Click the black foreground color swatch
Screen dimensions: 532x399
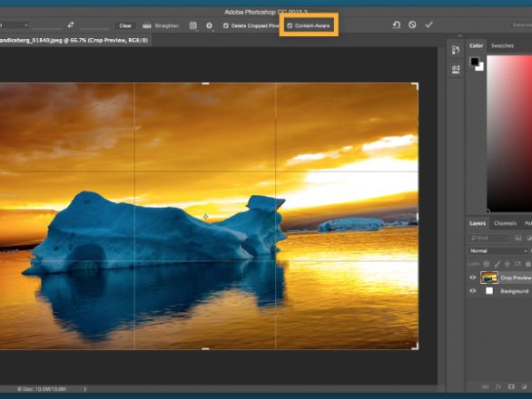(x=474, y=62)
